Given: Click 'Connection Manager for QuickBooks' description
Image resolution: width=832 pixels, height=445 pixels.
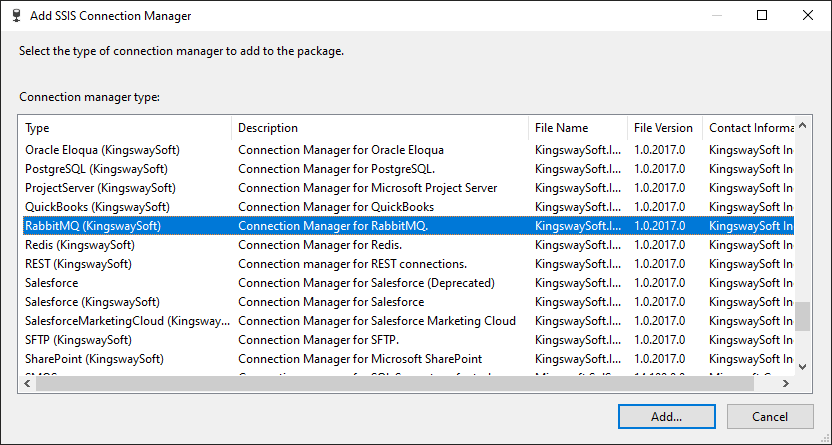Looking at the screenshot, I should click(336, 207).
